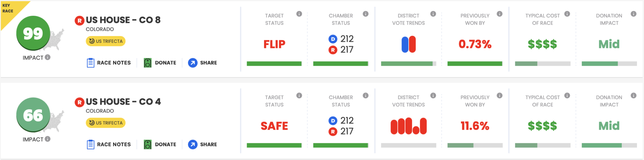Click info icon beside CO 8 Impact label
This screenshot has width=644, height=160.
point(48,57)
